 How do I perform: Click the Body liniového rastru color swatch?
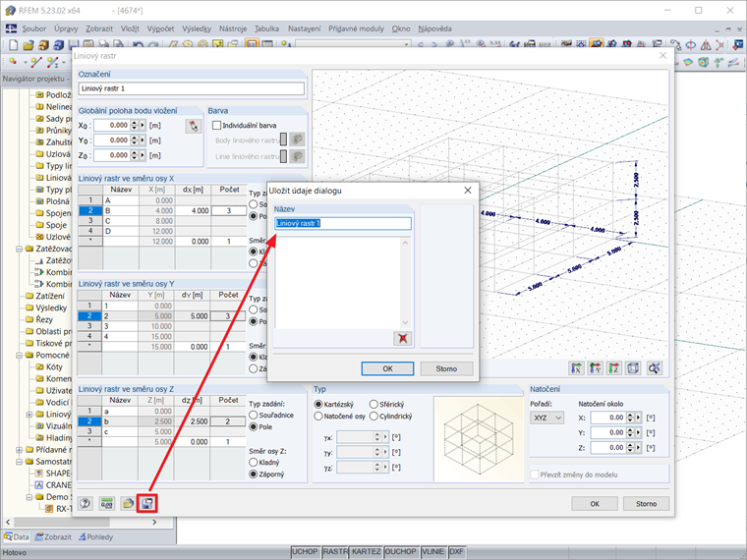283,140
